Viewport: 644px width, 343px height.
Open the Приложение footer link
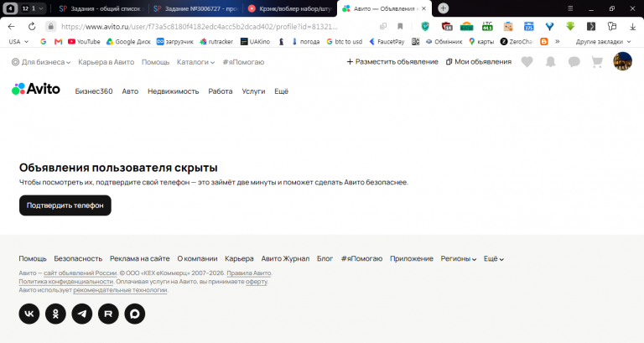[x=412, y=258]
